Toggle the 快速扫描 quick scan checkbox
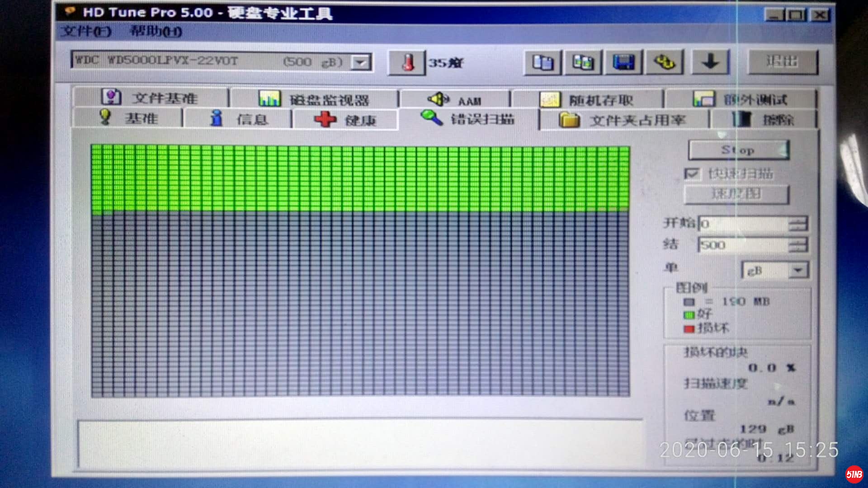Viewport: 868px width, 488px height. coord(692,174)
